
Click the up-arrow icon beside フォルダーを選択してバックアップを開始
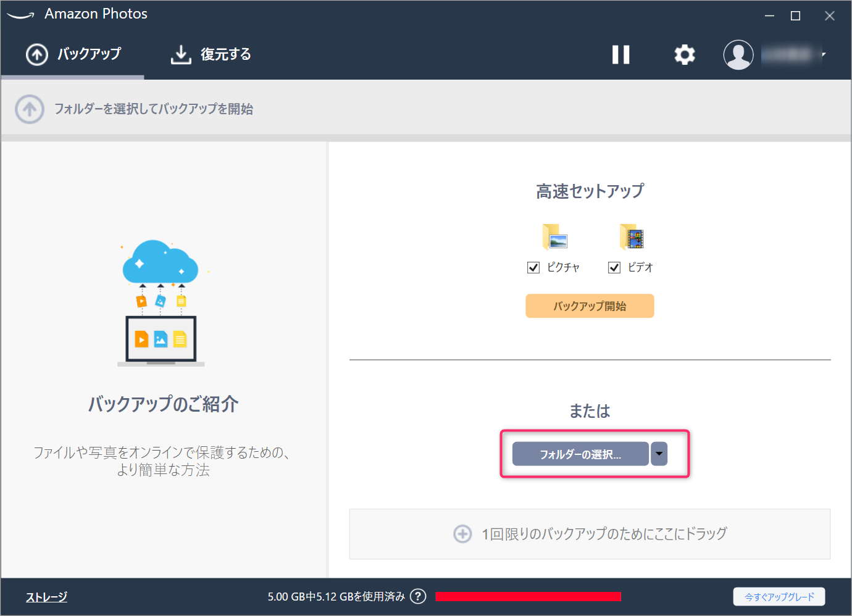(x=30, y=109)
